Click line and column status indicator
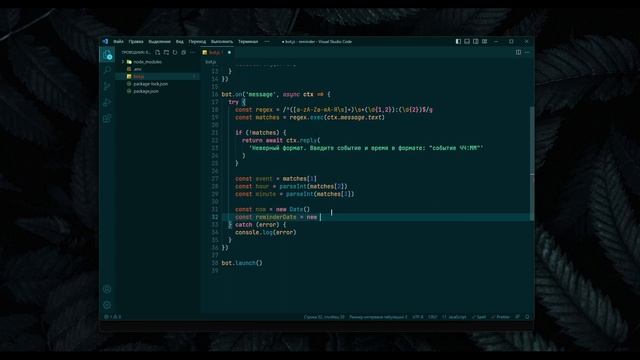Screen dimensions: 640x360 click(324, 317)
